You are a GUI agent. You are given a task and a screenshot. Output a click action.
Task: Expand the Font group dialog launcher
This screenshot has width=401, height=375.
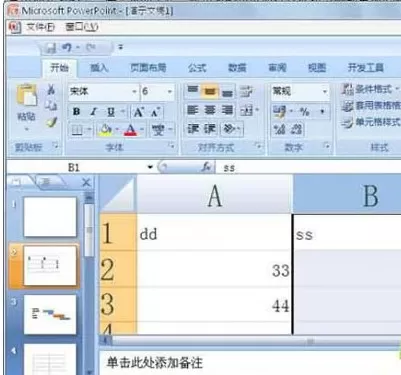click(x=172, y=146)
